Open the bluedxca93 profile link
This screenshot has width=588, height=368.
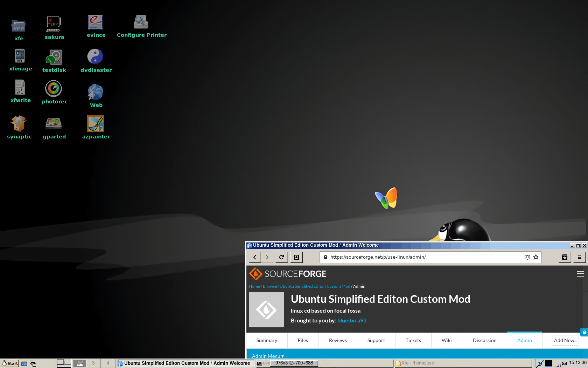point(352,321)
